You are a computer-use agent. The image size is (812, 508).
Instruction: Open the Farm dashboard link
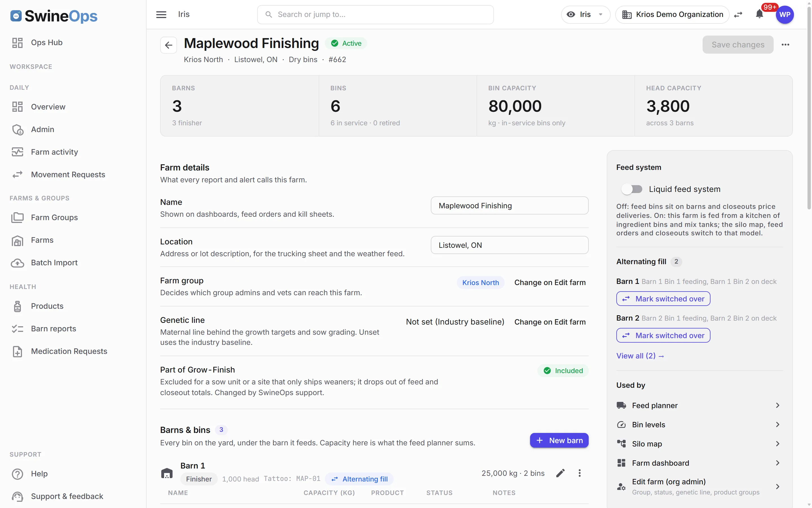pyautogui.click(x=699, y=463)
